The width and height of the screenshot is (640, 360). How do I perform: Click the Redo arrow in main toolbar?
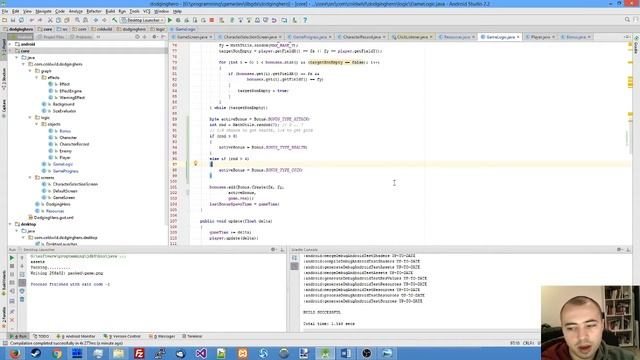pos(40,20)
